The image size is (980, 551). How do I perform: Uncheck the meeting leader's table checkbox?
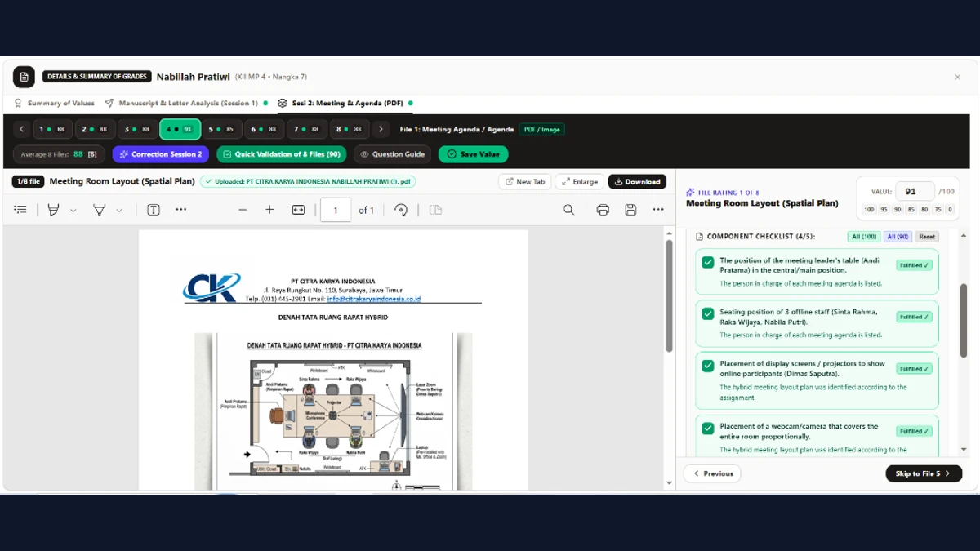(708, 263)
